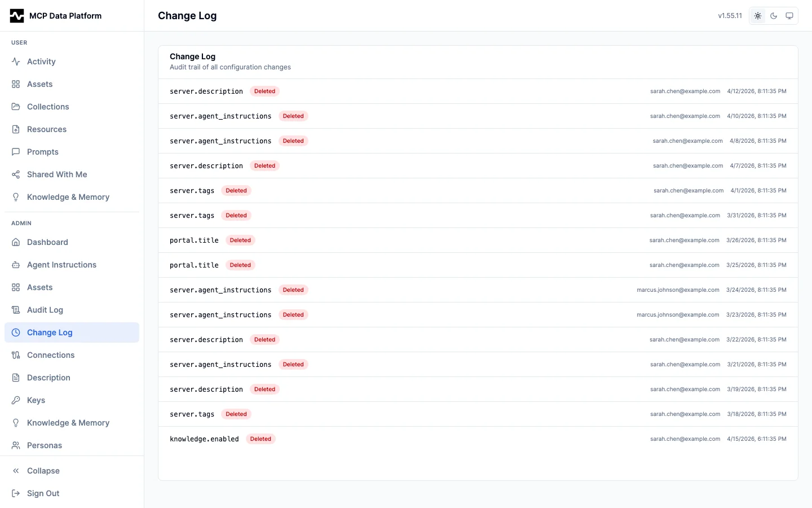Select the Shared With Me share icon

click(x=15, y=174)
